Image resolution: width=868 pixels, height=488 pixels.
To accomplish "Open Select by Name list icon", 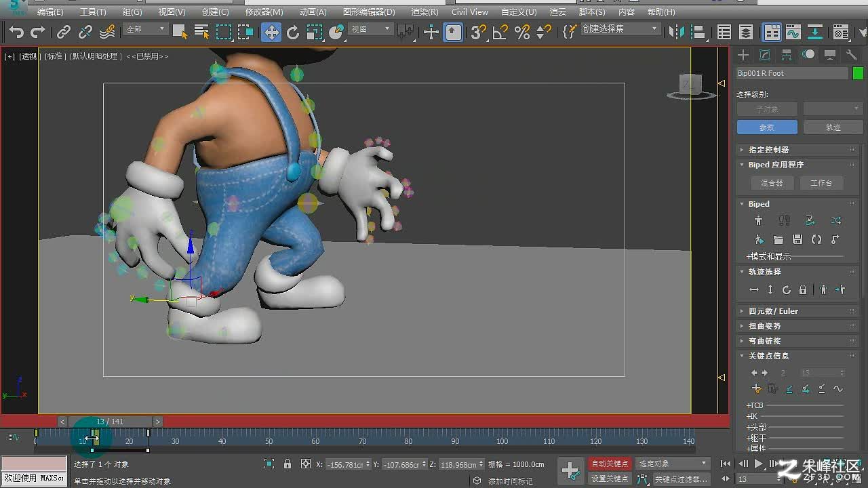I will (x=201, y=32).
